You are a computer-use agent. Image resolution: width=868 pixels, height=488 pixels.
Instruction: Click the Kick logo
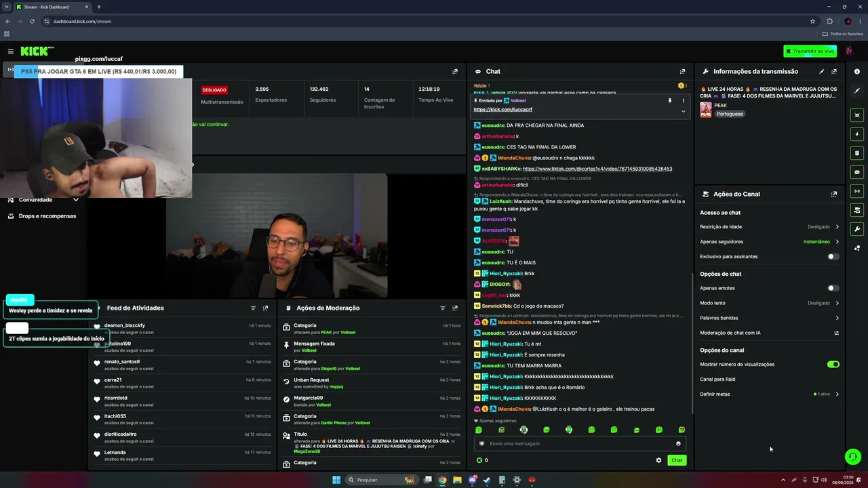click(37, 51)
